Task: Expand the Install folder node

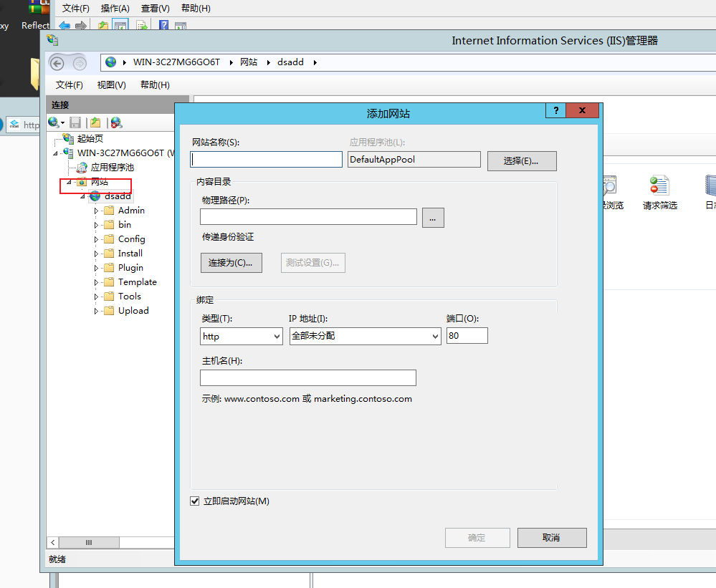Action: coord(96,254)
